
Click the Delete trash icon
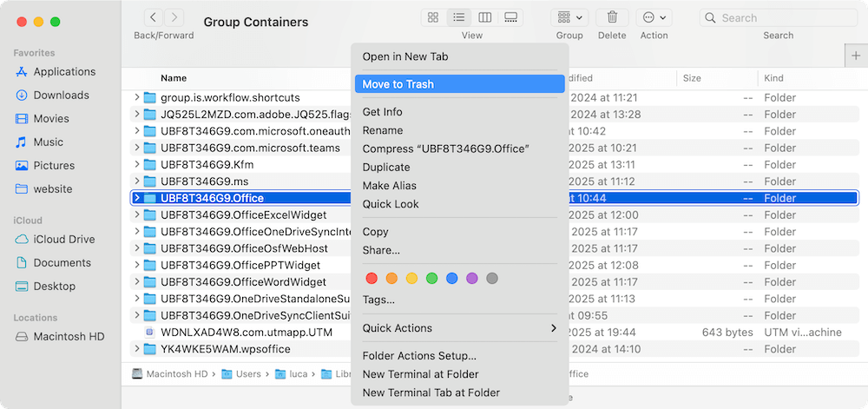point(612,17)
